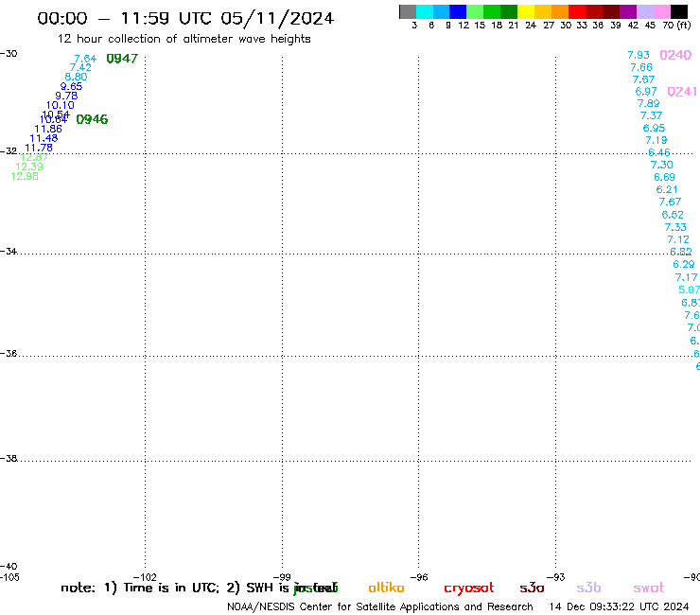700x615 pixels.
Task: Select the light green value '12.39'
Action: [29, 167]
